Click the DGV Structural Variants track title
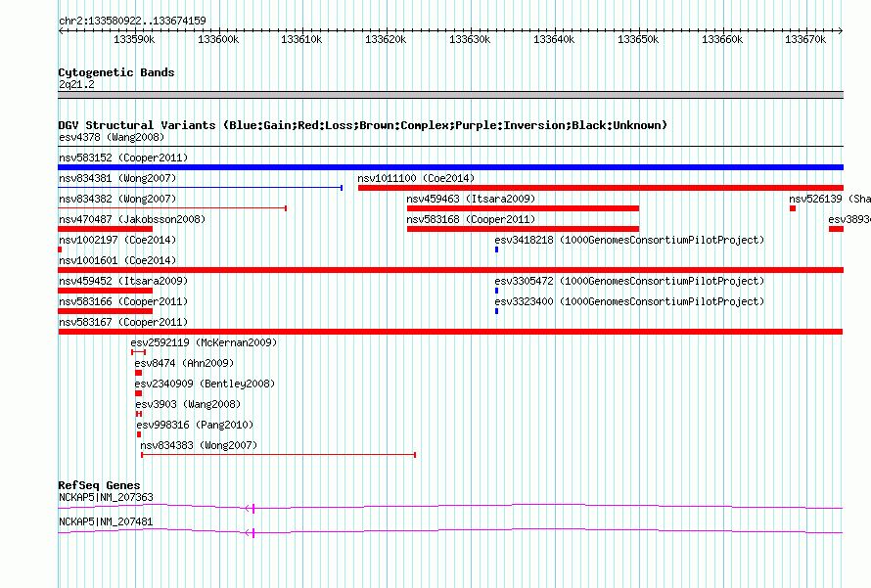 pyautogui.click(x=363, y=125)
